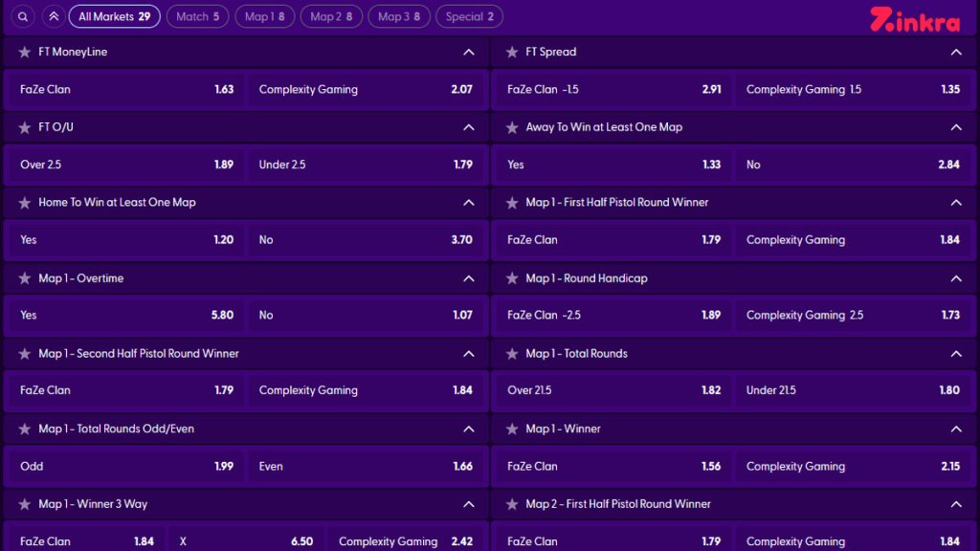Favorite Map 1 - Winner 3 Way market
Viewport: 980px width, 551px height.
(24, 504)
